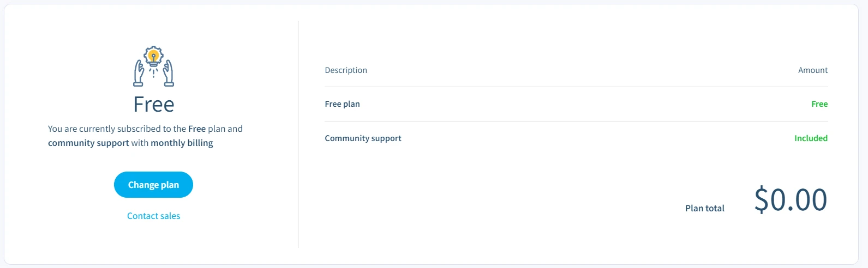868x268 pixels.
Task: Click the Community support row label
Action: (x=363, y=138)
